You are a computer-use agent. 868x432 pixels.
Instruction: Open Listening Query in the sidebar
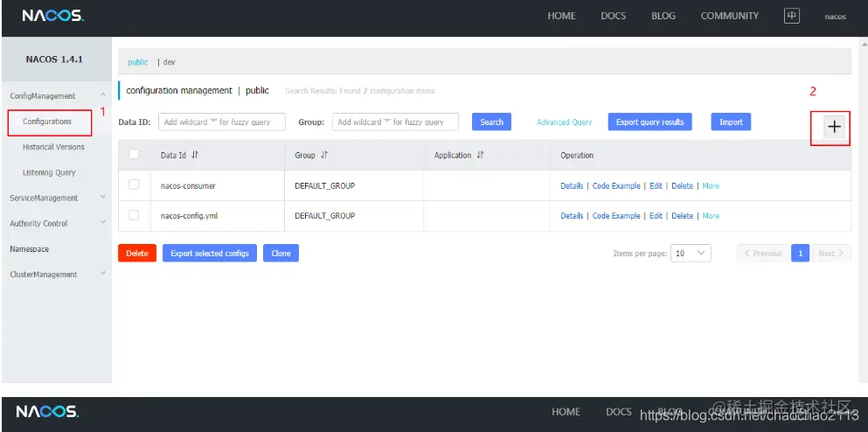[x=49, y=172]
